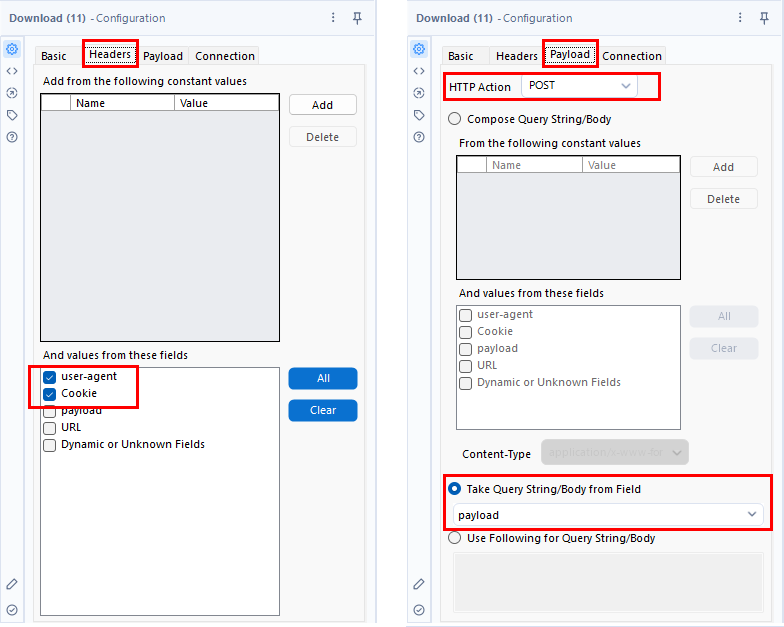This screenshot has width=784, height=627.
Task: Uncheck user-agent in Headers fields list
Action: [50, 377]
